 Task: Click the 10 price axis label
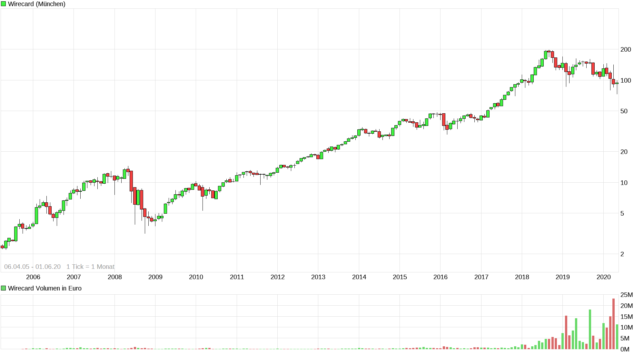(x=624, y=183)
